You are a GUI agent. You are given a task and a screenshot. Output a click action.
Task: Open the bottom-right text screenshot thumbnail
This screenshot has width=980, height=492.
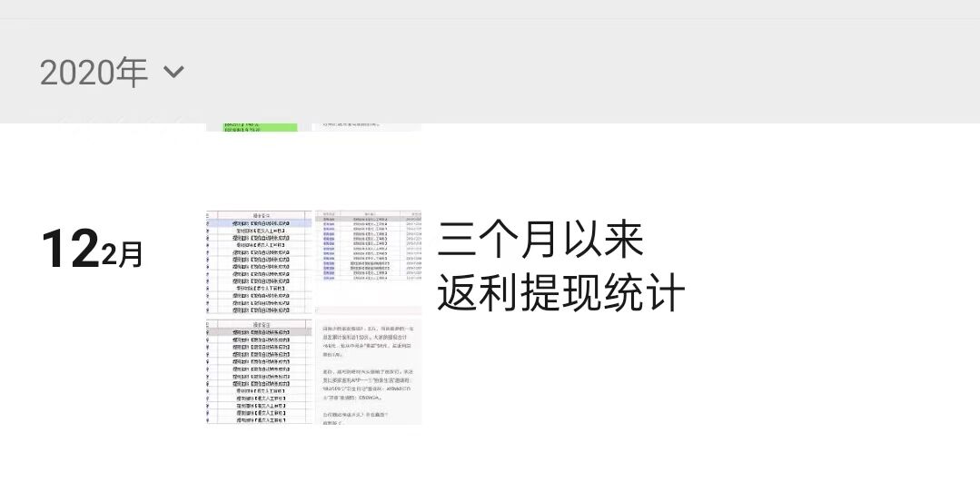[x=368, y=371]
